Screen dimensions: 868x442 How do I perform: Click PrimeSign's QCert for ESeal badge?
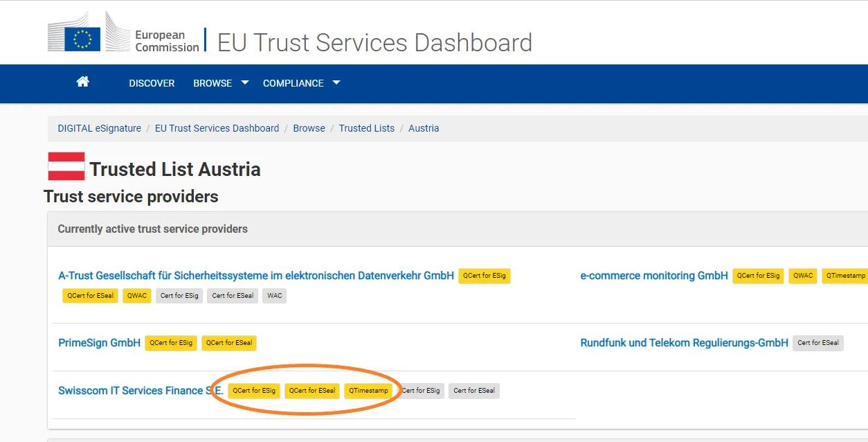tap(229, 343)
